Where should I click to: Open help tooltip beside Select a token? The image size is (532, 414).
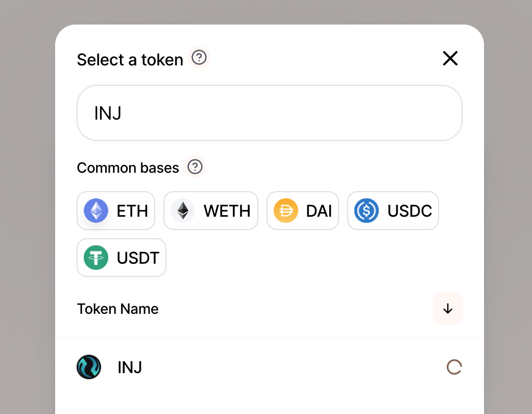199,57
